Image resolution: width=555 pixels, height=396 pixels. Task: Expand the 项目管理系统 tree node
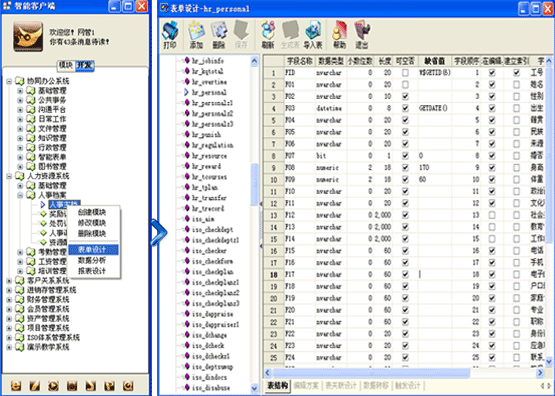9,328
